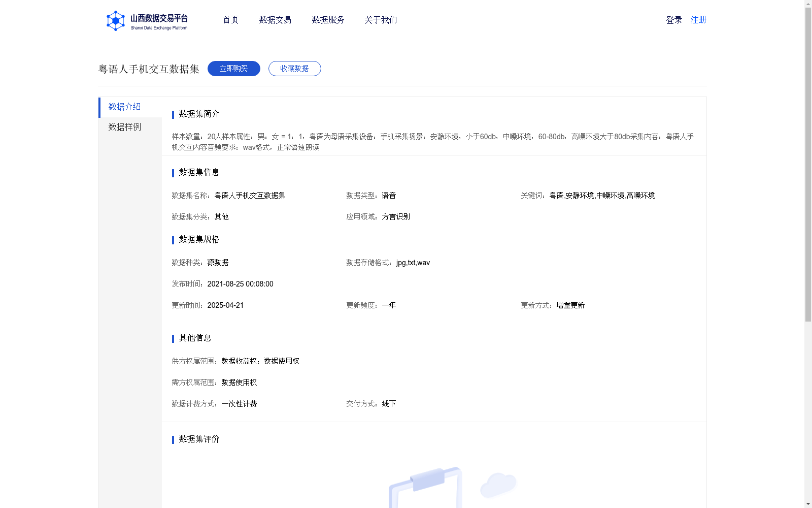Click the billing method value 一次性计费
The width and height of the screenshot is (812, 508).
pyautogui.click(x=239, y=404)
